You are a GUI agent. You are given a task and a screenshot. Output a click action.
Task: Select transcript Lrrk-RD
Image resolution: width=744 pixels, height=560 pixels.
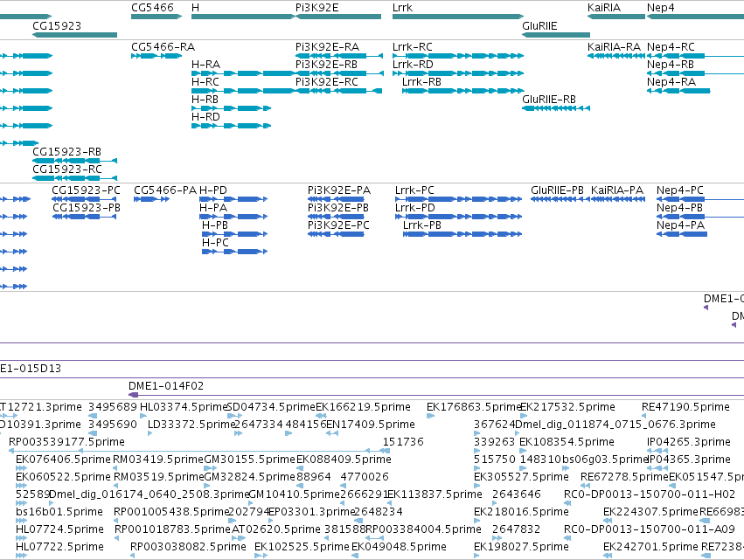(458, 73)
